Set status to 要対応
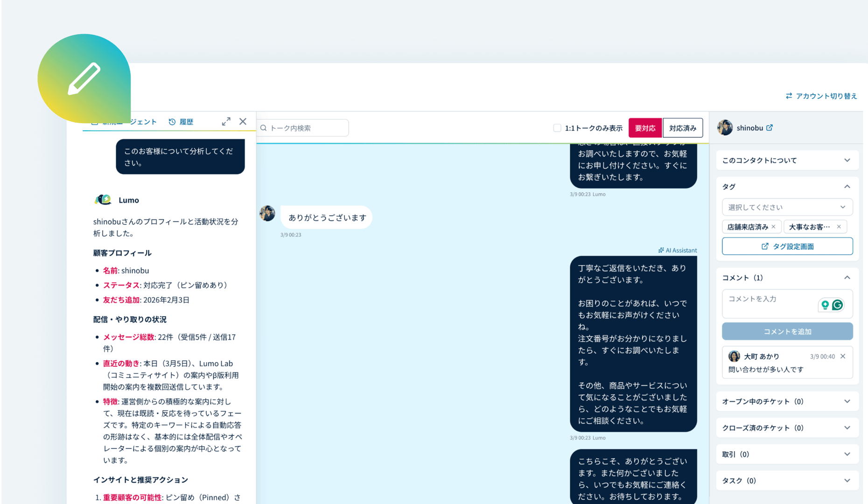 644,128
